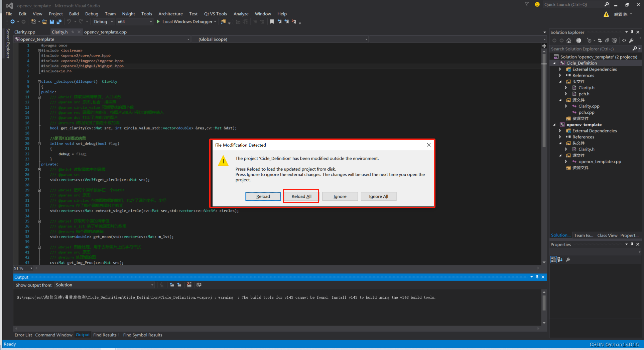The width and height of the screenshot is (644, 350).
Task: Open the 91% editor zoom selector
Action: click(31, 268)
